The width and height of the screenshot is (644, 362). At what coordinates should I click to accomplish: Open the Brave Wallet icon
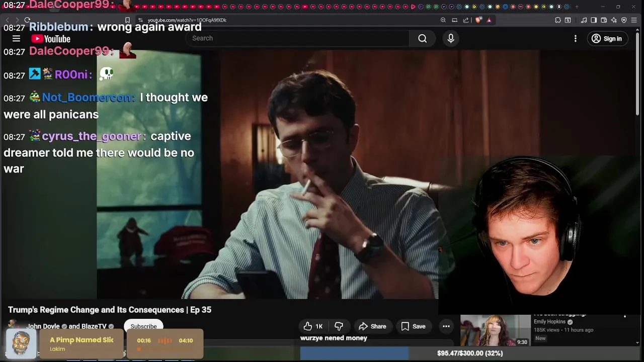604,20
